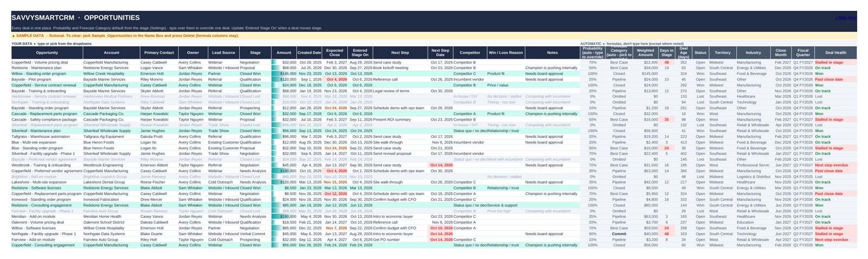Select the Amount column header
This screenshot has height=259, width=868.
pos(284,53)
